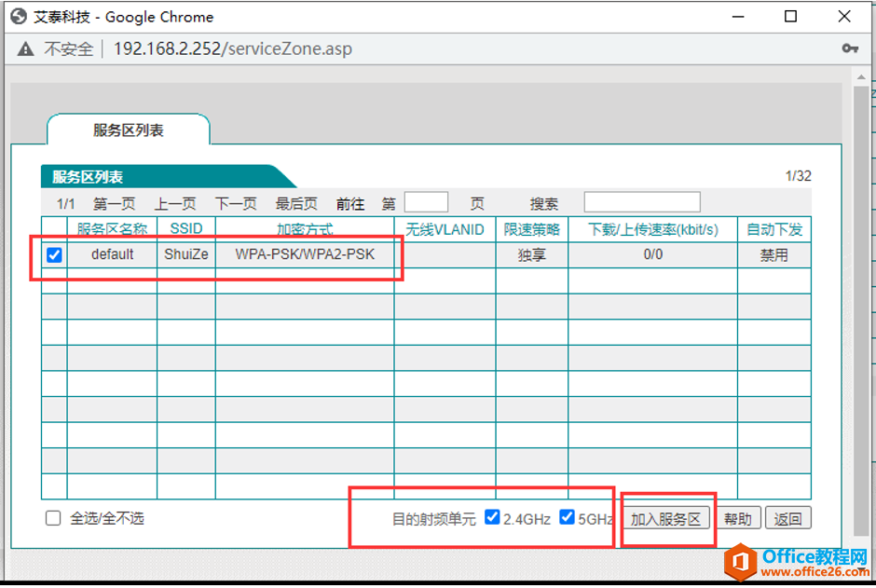Viewport: 876px width, 588px height.
Task: Go to 第一页 in pagination
Action: (115, 204)
